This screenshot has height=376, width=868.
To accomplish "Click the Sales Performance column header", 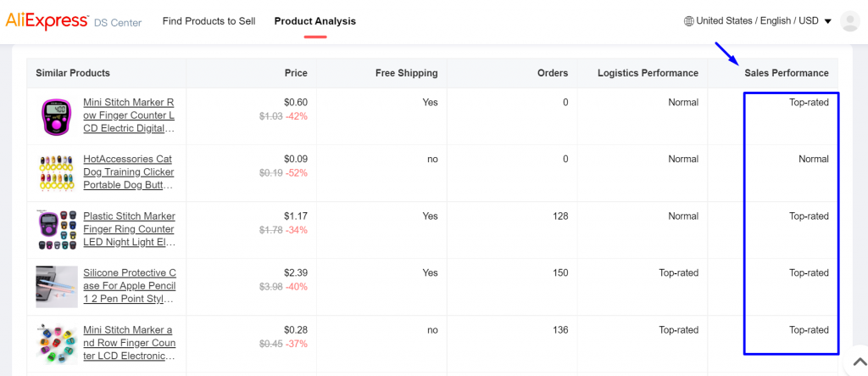I will pyautogui.click(x=786, y=73).
